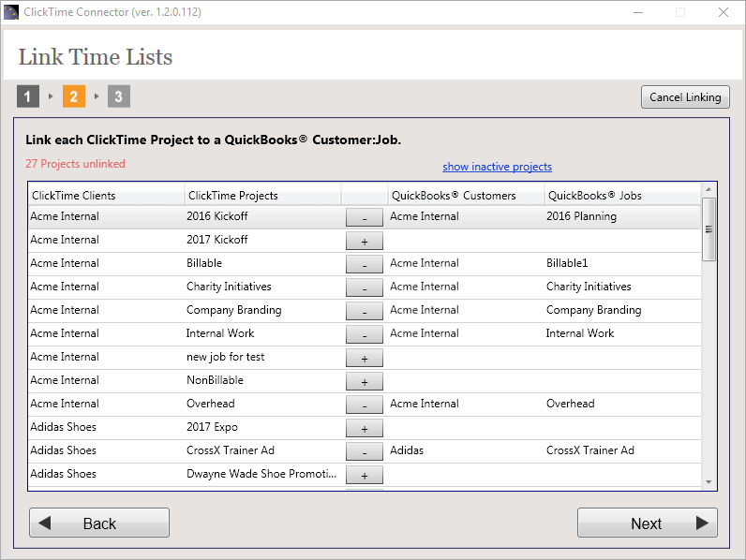
Task: Link the 2017 Kickoff project using plus button
Action: 364,241
